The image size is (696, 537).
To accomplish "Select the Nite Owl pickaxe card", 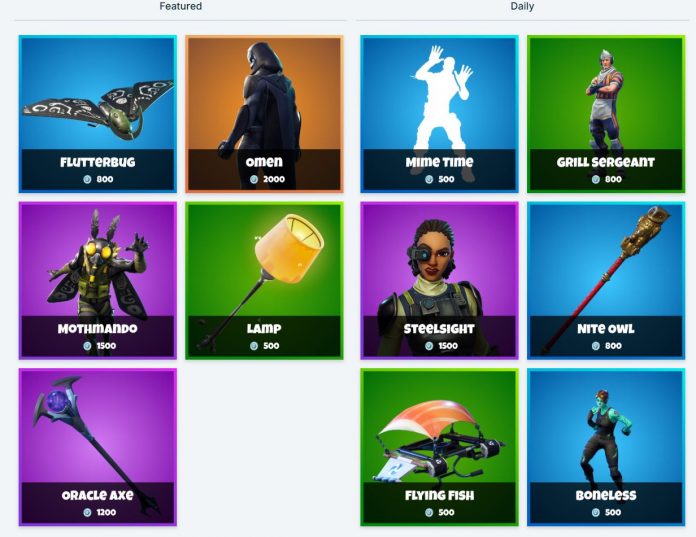I will [x=606, y=280].
